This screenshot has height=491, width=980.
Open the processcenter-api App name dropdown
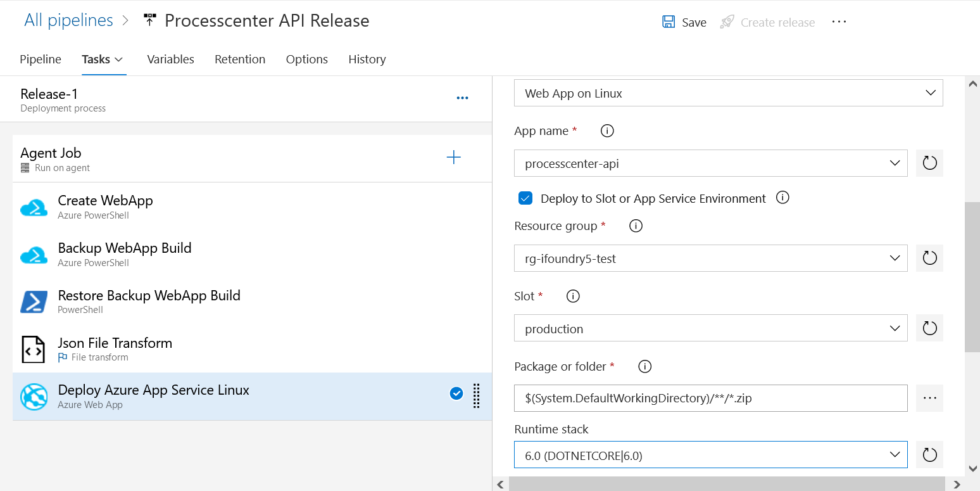point(710,163)
